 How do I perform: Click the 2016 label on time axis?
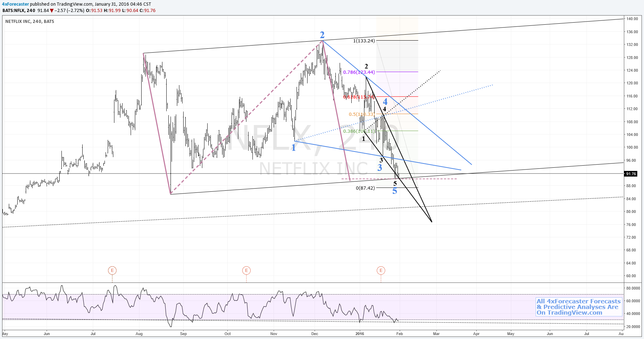tap(360, 334)
